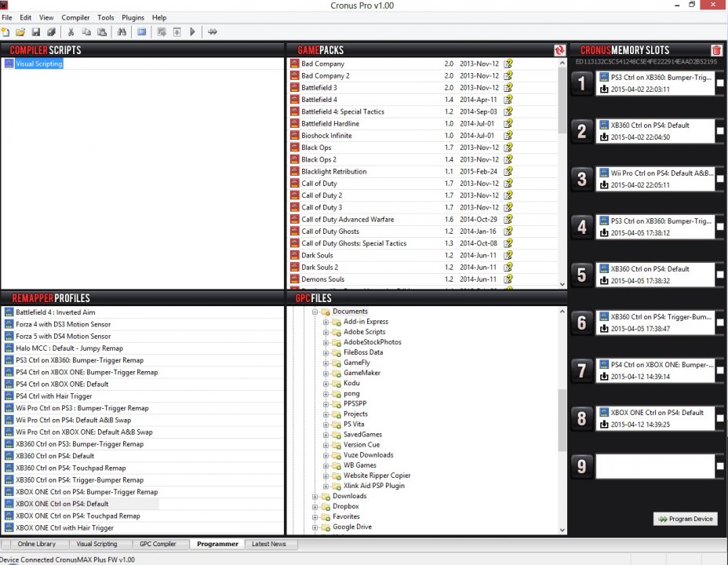
Task: Click the New file toolbar icon
Action: (5, 32)
